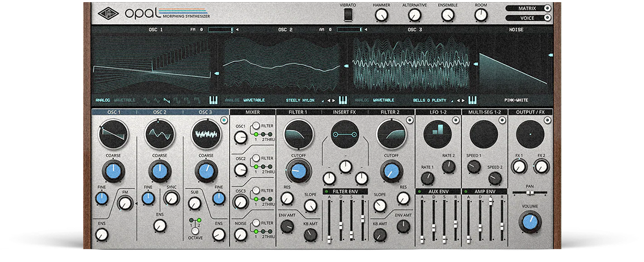This screenshot has height=262, width=644.
Task: Click the Filter 2 section header
Action: (x=391, y=112)
